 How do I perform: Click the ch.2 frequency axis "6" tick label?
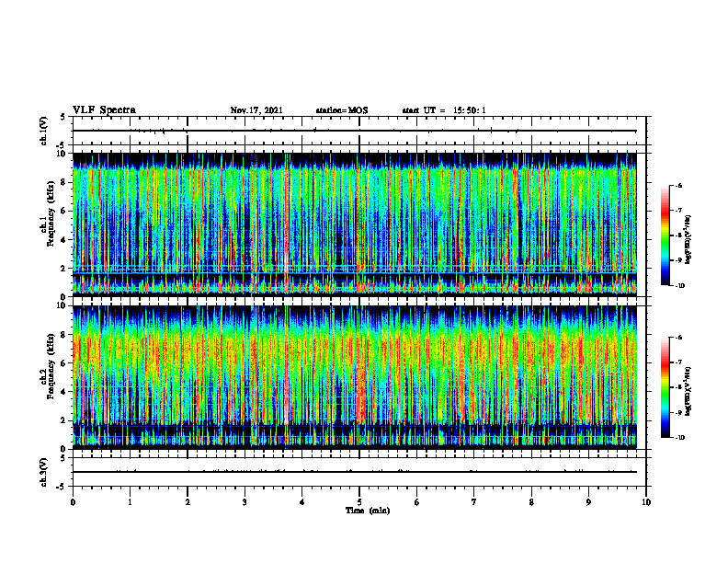[x=64, y=363]
